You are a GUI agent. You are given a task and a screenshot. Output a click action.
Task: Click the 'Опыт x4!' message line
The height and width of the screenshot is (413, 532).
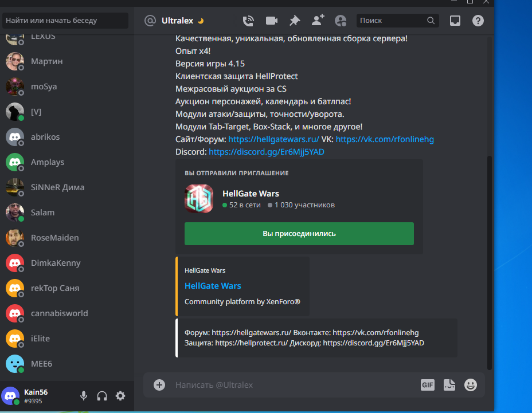click(193, 51)
